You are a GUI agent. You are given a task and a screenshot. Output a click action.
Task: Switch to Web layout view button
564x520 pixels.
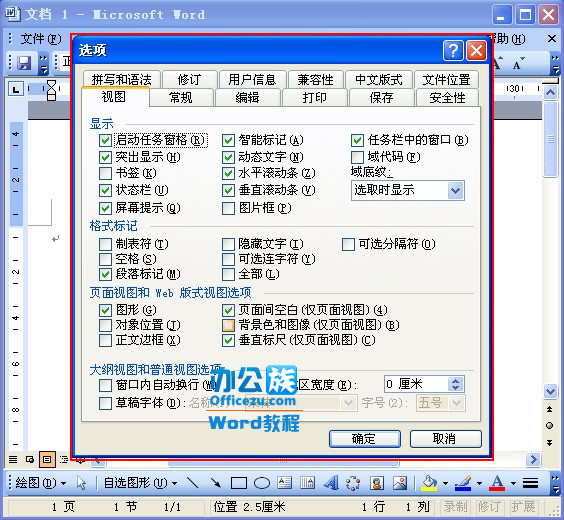pyautogui.click(x=30, y=459)
